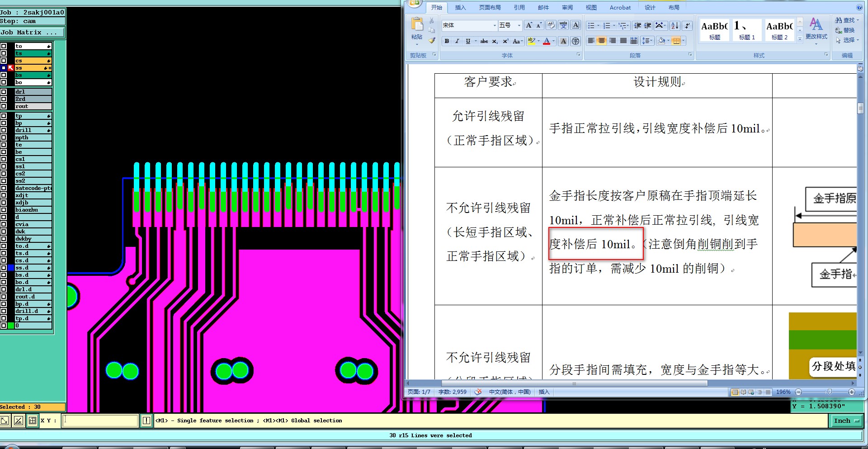
Task: Decrease paragraph indent
Action: pos(637,25)
